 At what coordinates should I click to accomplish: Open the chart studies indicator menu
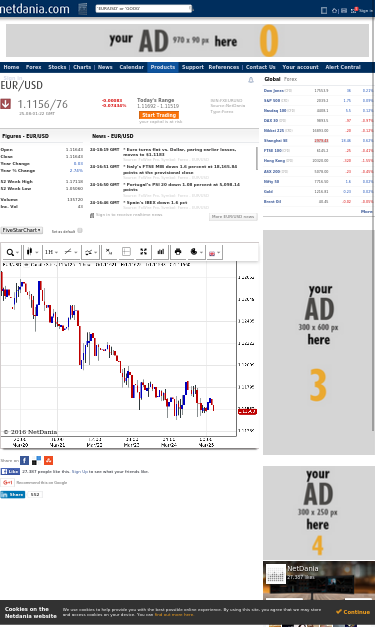click(x=90, y=252)
